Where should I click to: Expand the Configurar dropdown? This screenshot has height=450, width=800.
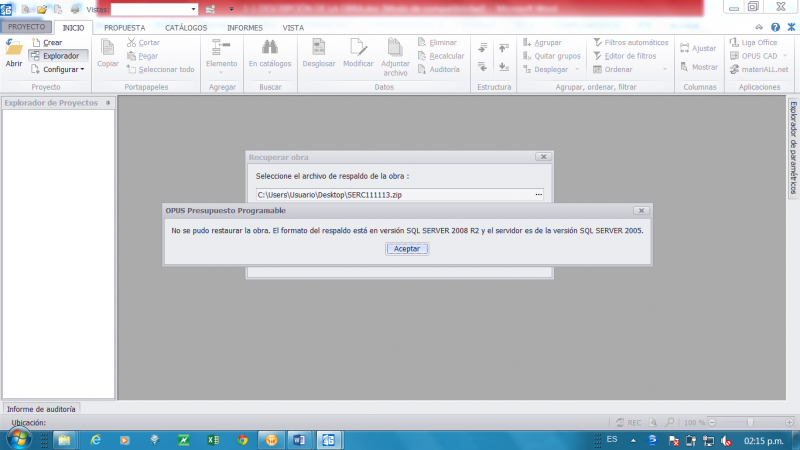[x=58, y=69]
